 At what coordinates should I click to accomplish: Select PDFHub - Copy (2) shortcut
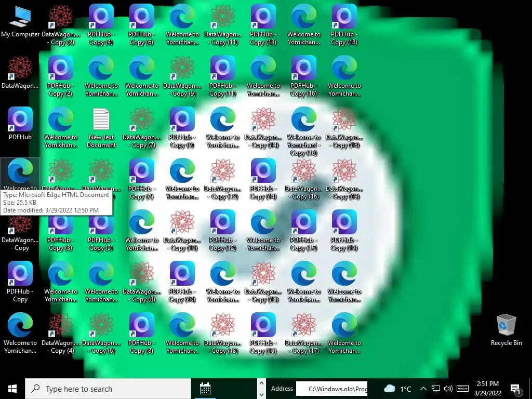click(x=61, y=77)
